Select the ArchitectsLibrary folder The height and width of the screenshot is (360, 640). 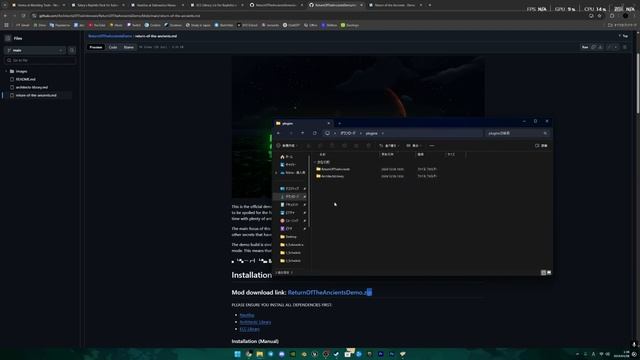(330, 176)
